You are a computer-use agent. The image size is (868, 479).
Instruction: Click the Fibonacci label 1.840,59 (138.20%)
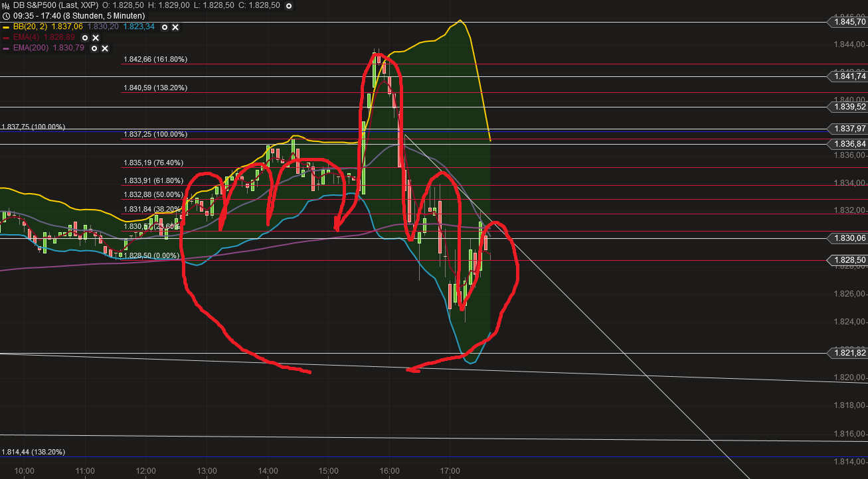[x=155, y=88]
